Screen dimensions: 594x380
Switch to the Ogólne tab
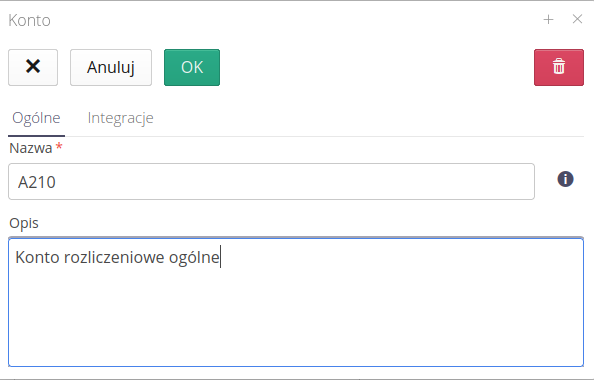(x=36, y=118)
